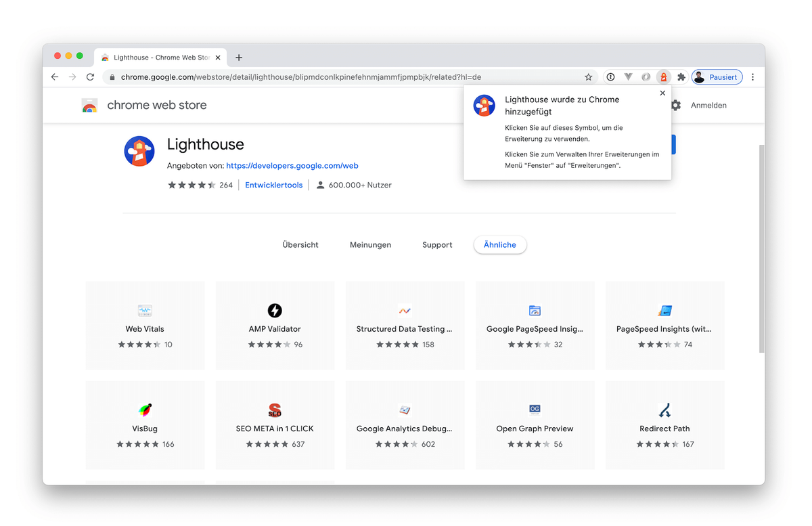Click the Open Graph Preview OG icon
The image size is (812, 526).
click(x=535, y=409)
